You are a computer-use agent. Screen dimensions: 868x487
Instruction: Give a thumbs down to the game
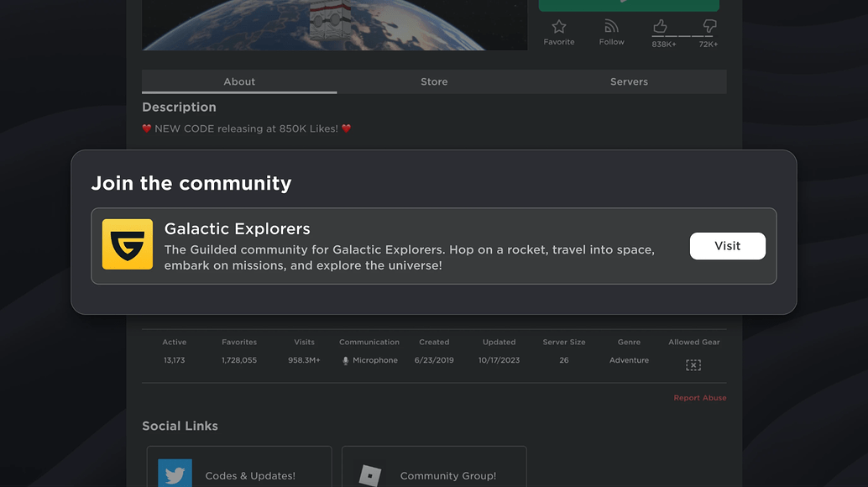(x=709, y=28)
